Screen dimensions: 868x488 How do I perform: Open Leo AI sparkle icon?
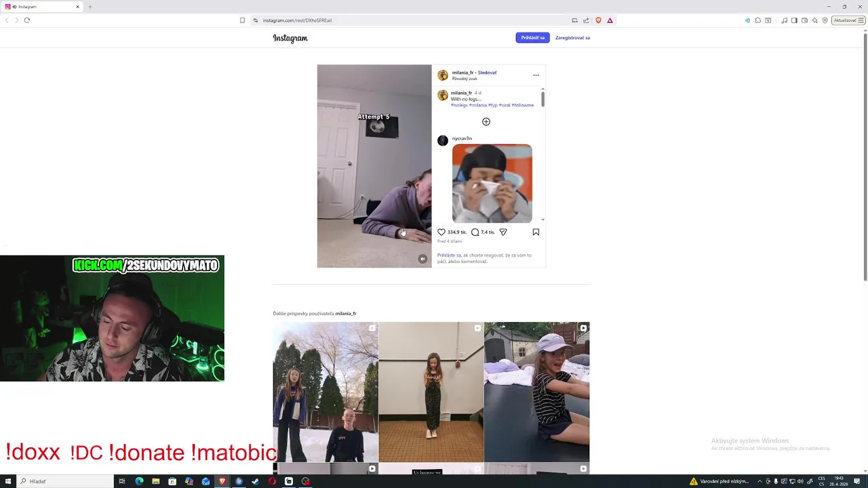click(814, 20)
